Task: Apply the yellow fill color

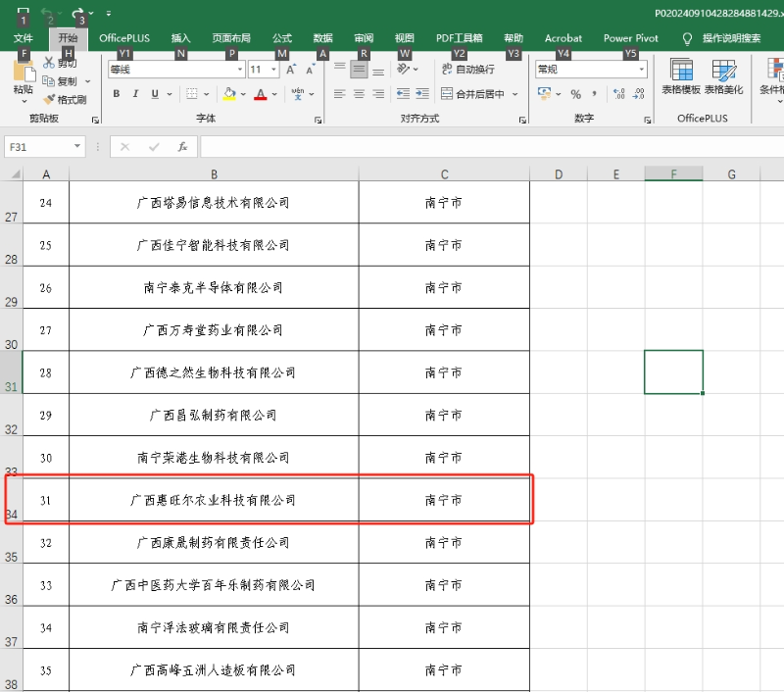Action: (x=229, y=93)
